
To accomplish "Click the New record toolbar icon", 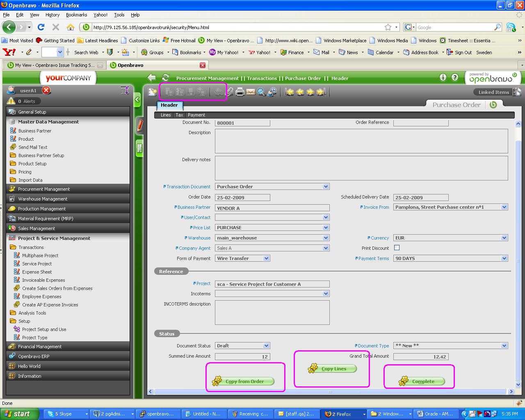I will point(153,92).
